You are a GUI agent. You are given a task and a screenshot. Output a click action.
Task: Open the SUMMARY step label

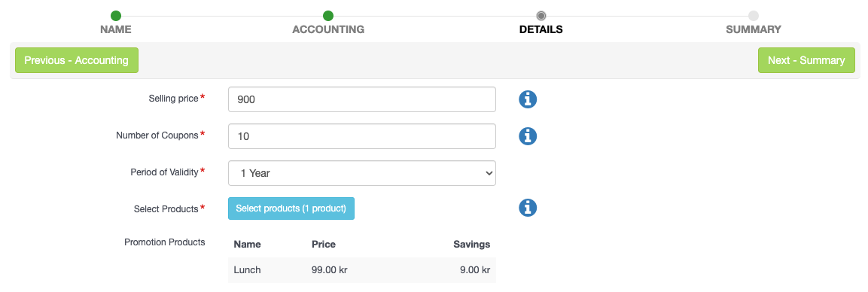(754, 30)
